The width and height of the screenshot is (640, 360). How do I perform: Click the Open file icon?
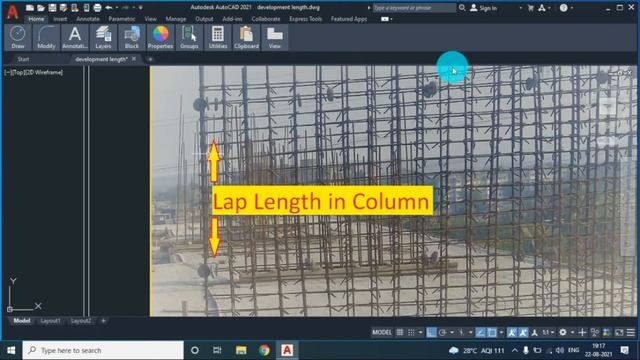[41, 8]
